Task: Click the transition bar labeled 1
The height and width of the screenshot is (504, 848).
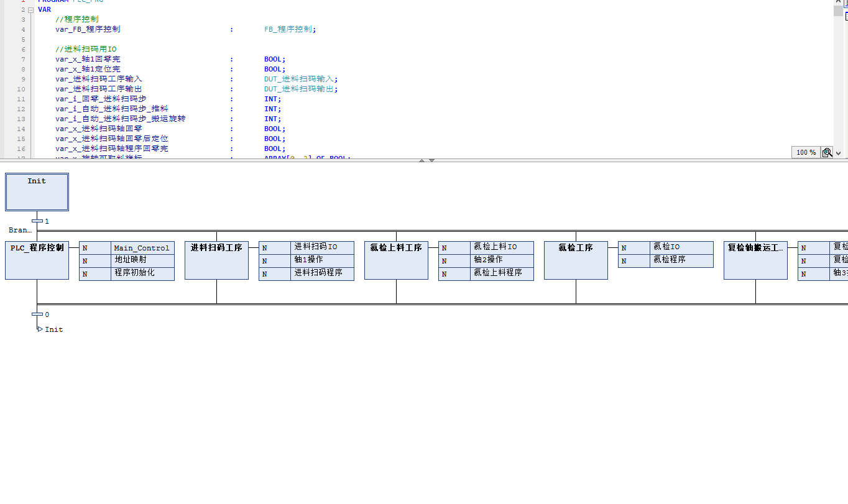Action: [37, 221]
